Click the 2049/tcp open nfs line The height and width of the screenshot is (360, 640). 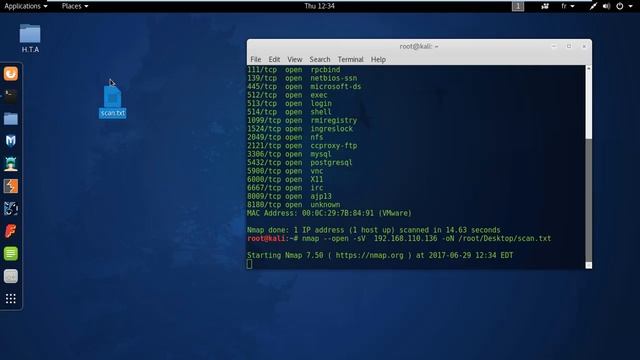(285, 137)
